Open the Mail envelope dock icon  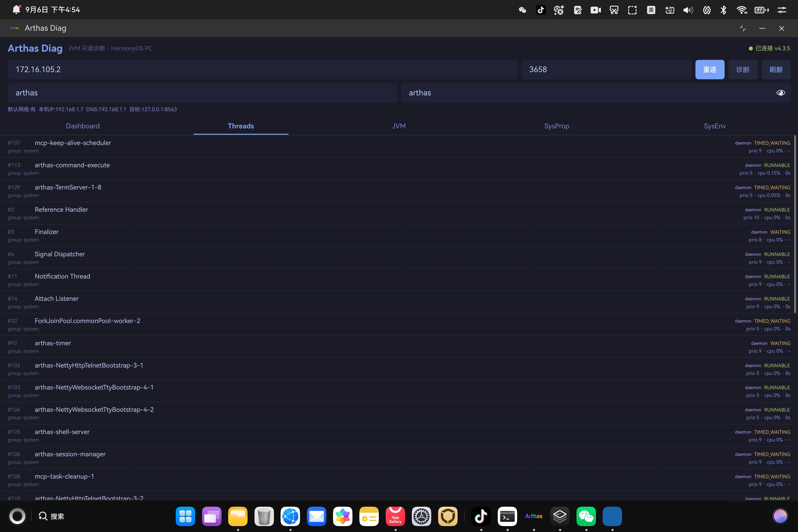click(x=317, y=516)
